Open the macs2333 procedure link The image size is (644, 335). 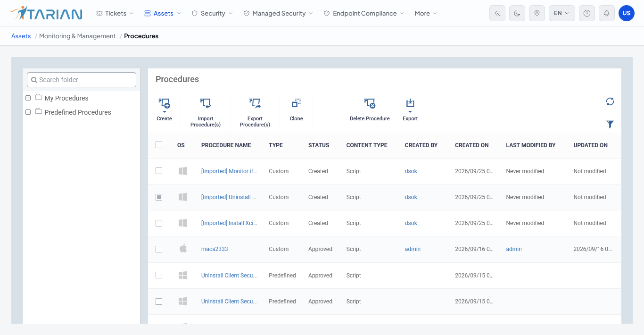tap(215, 249)
